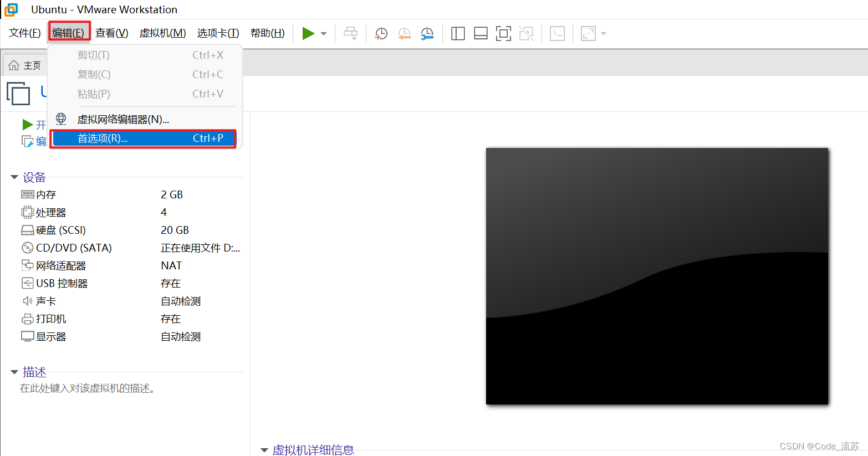Revert to snapshot using the clock-arrow icon

click(405, 34)
